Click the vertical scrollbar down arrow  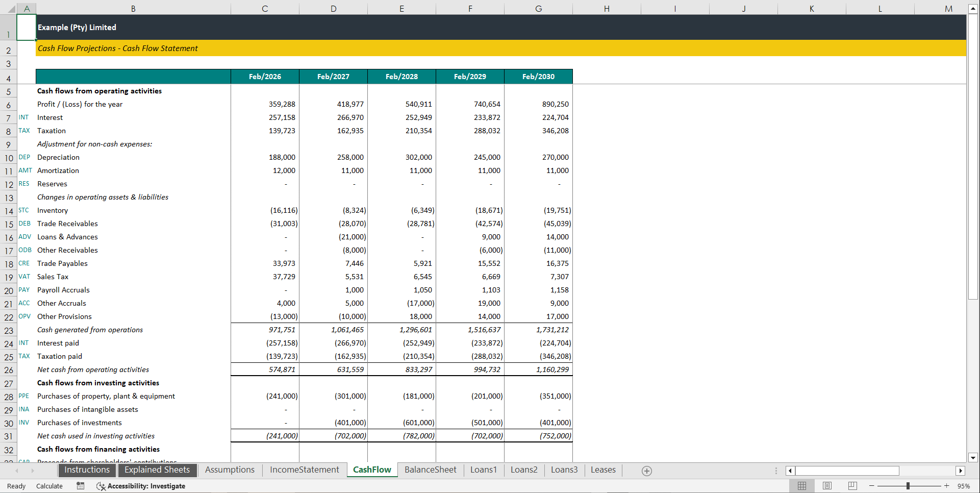coord(972,458)
